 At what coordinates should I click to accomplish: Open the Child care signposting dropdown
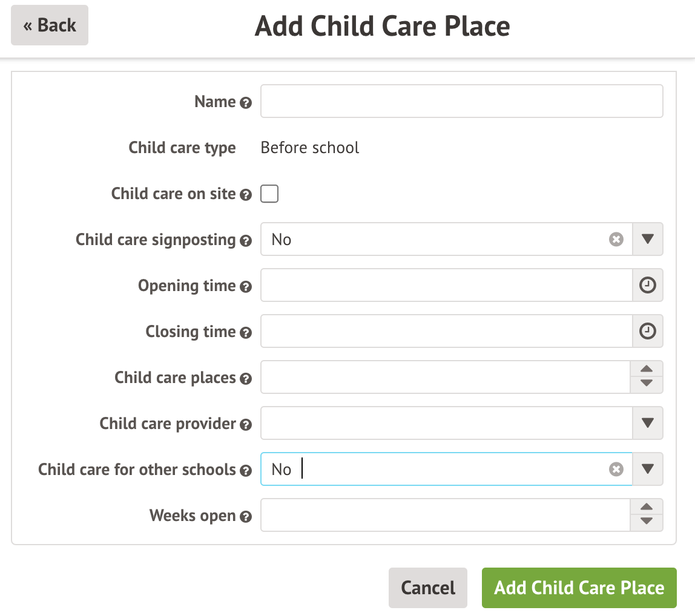click(x=647, y=239)
